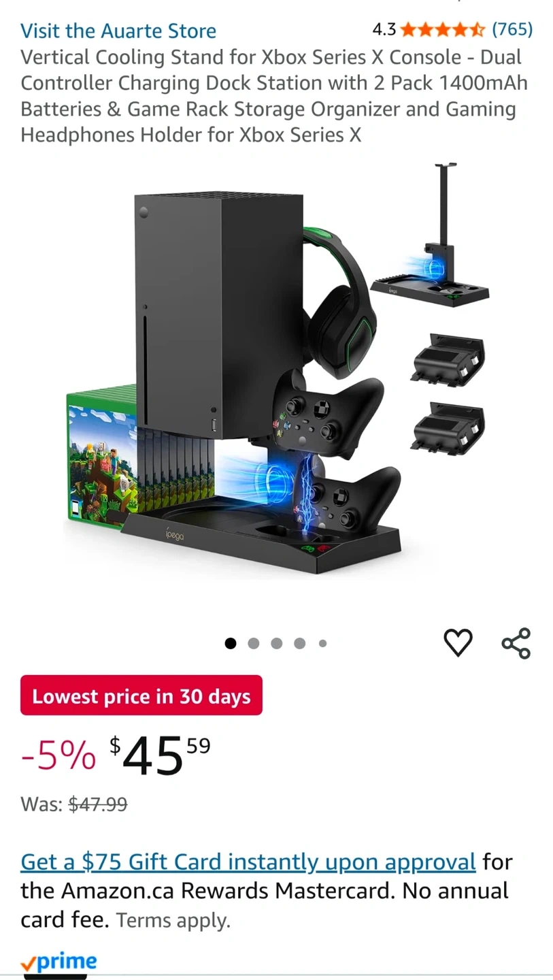Select the third image carousel dot

pos(277,643)
